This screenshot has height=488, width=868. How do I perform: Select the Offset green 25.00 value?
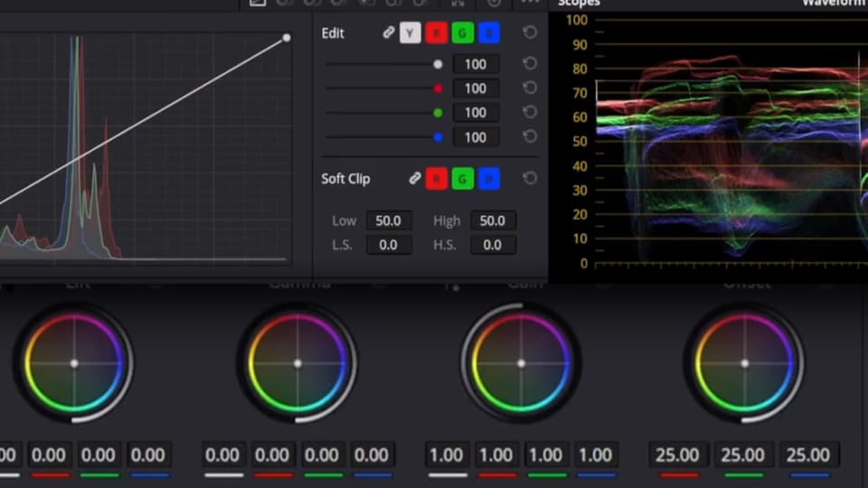click(743, 455)
